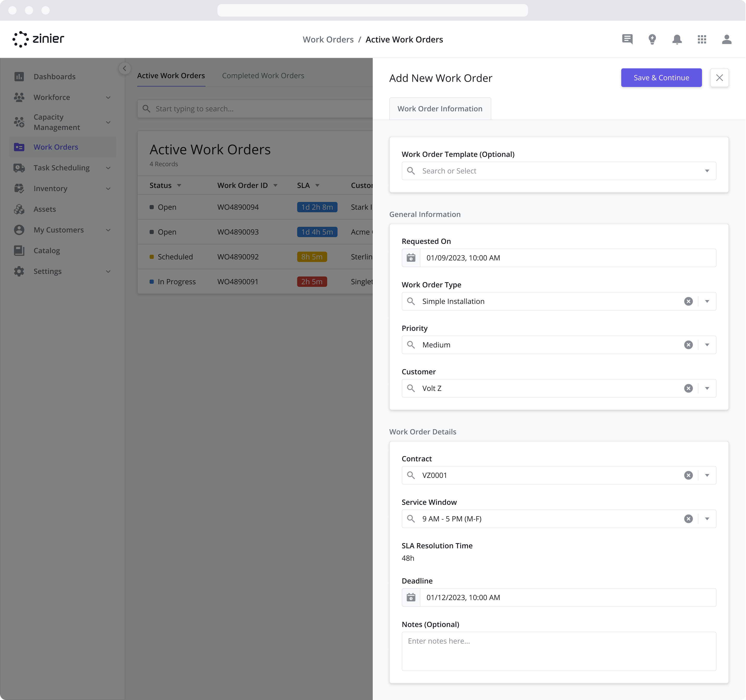Image resolution: width=746 pixels, height=700 pixels.
Task: Click the user profile icon
Action: [727, 39]
